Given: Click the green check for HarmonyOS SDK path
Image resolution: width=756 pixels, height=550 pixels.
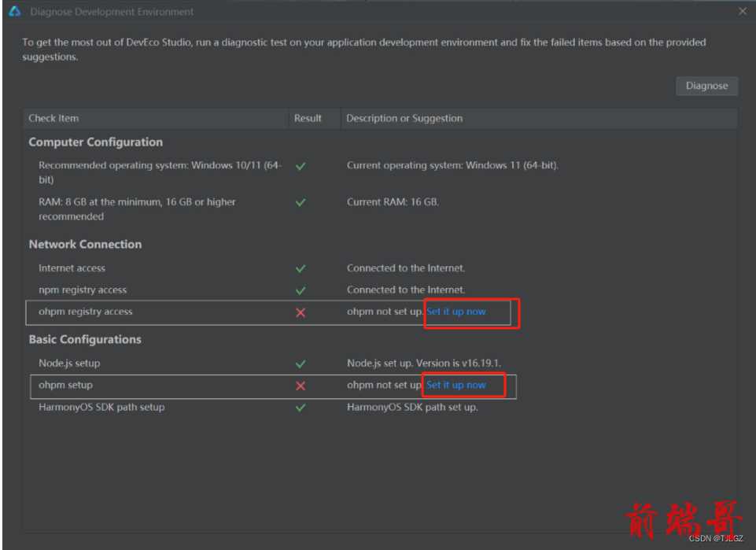Looking at the screenshot, I should pos(301,408).
